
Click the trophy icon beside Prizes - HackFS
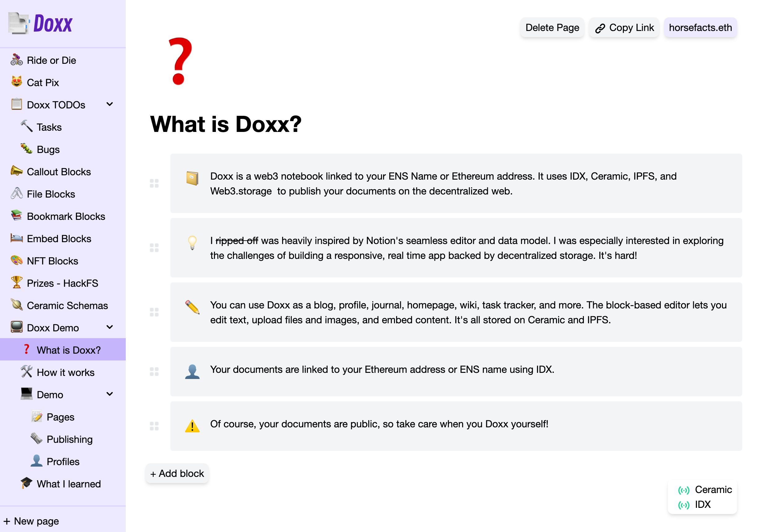point(16,282)
